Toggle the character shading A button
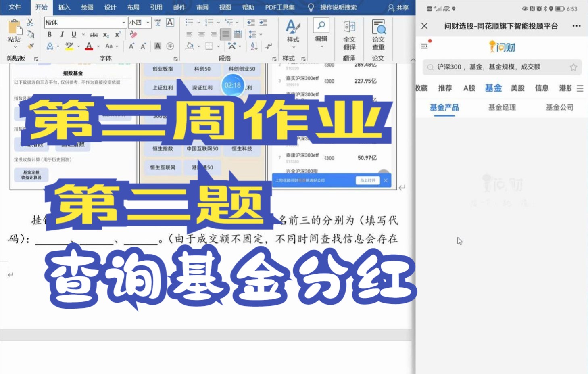This screenshot has width=588, height=374. (158, 46)
